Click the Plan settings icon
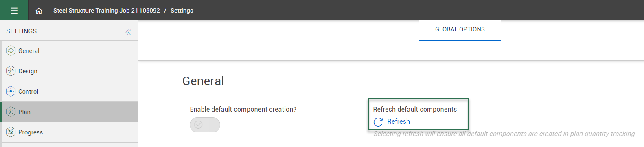The image size is (644, 147). pos(11,112)
